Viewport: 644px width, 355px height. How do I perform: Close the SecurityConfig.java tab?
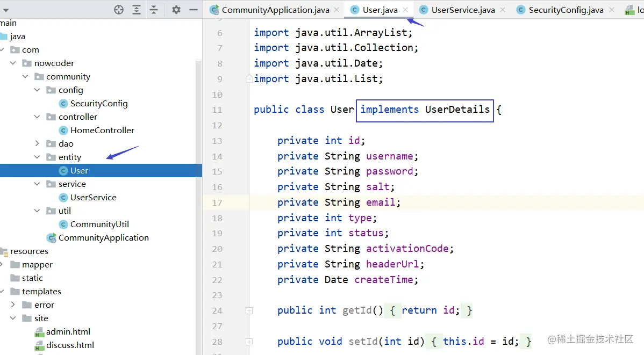[612, 10]
